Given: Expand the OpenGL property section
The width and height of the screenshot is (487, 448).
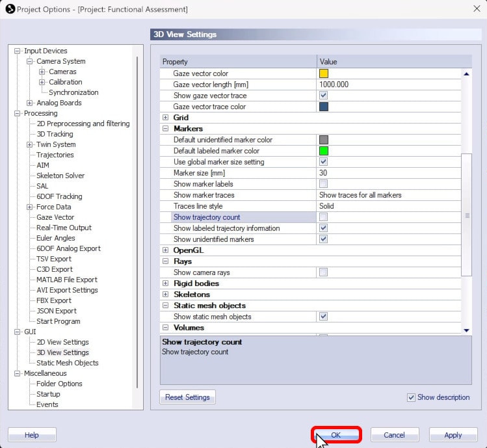Looking at the screenshot, I should 166,250.
